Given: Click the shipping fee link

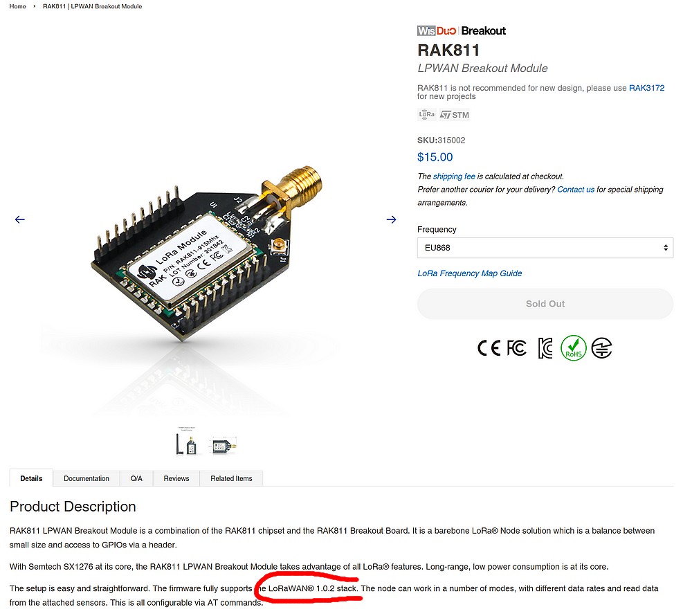Looking at the screenshot, I should (454, 176).
